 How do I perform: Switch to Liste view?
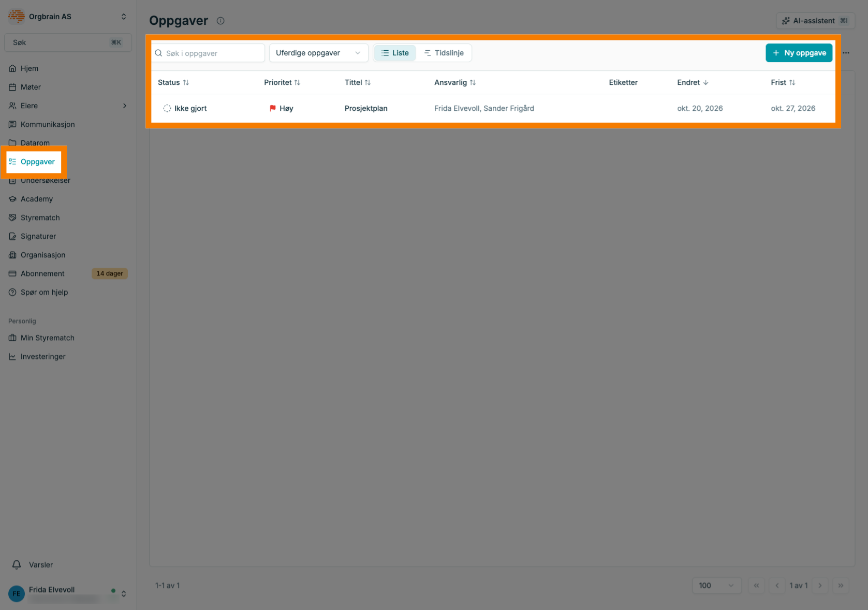tap(395, 53)
